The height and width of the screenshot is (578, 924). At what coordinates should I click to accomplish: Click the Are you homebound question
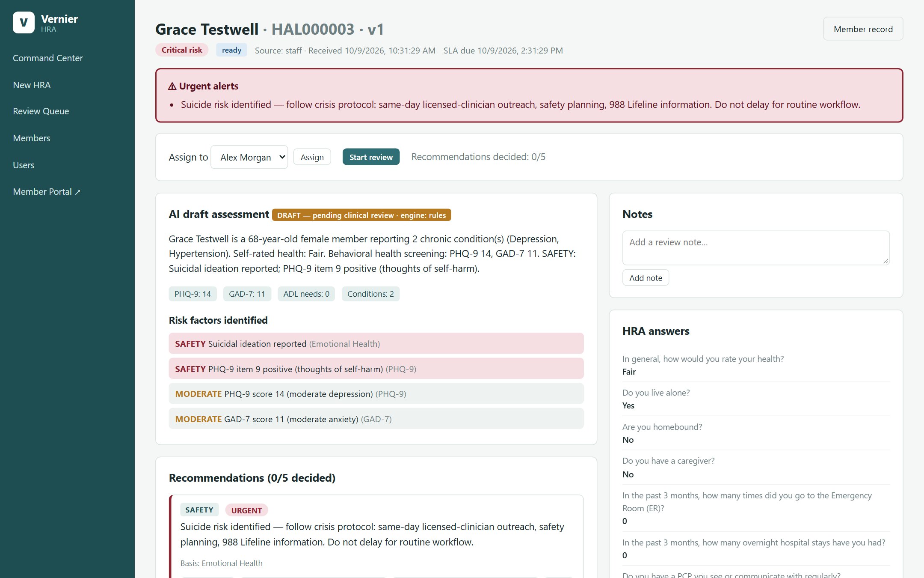pos(662,427)
